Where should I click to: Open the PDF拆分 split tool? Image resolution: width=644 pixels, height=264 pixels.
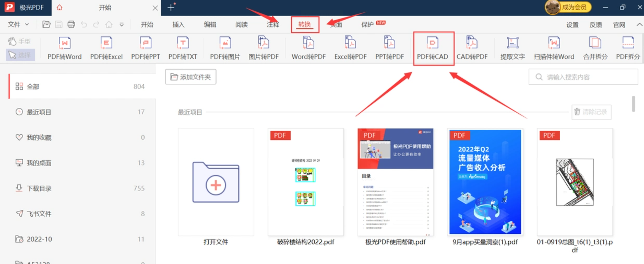coord(628,48)
